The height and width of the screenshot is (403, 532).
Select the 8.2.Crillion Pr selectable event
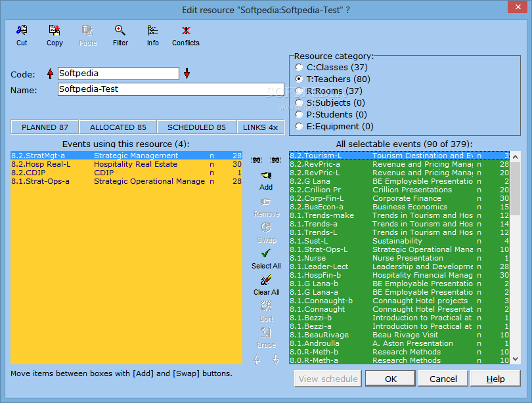(x=399, y=190)
